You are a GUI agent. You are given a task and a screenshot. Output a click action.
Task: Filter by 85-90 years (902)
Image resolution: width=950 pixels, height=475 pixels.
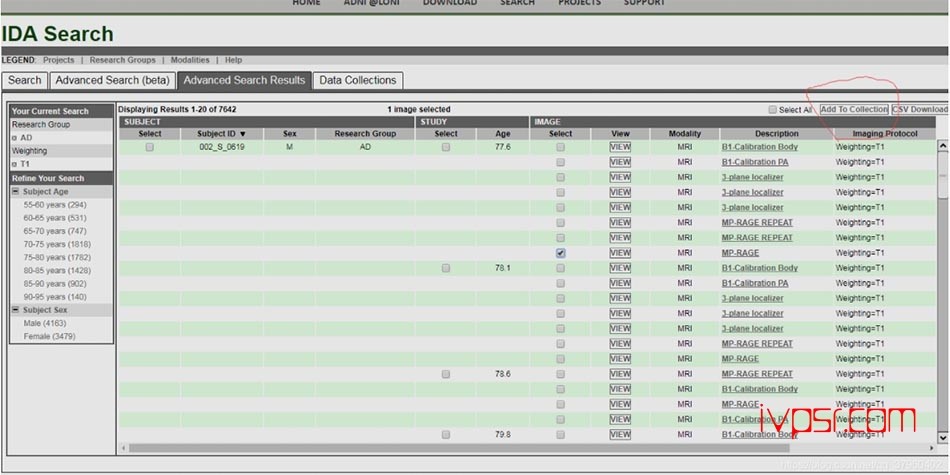pos(55,284)
